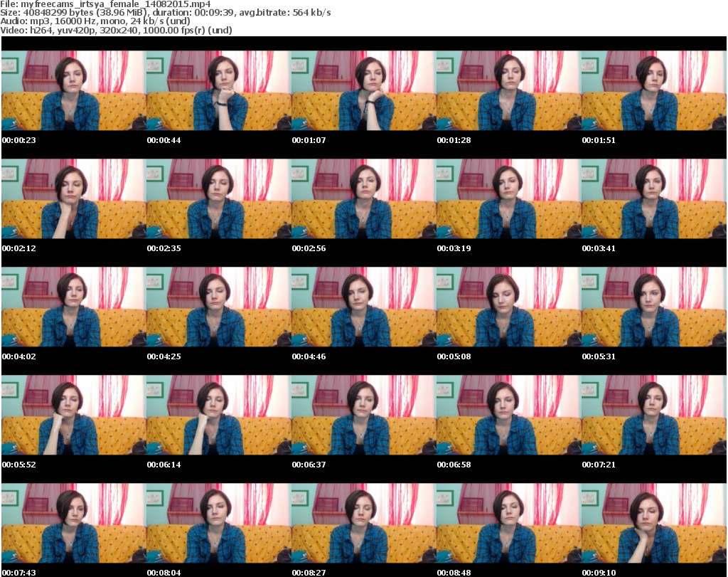Select the thumbnail at timestamp 00:07:21
This screenshot has width=728, height=577.
[654, 415]
